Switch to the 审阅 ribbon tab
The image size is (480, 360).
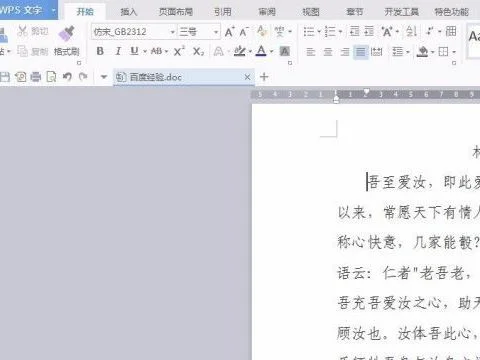(267, 12)
